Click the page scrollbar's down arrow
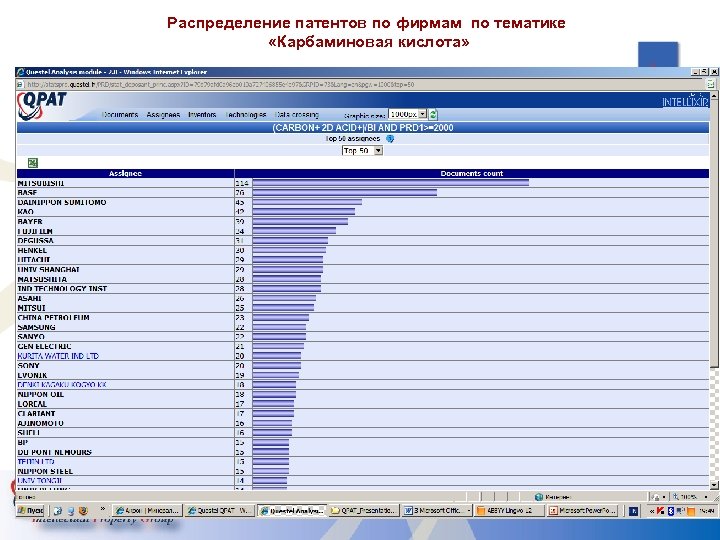 714,485
